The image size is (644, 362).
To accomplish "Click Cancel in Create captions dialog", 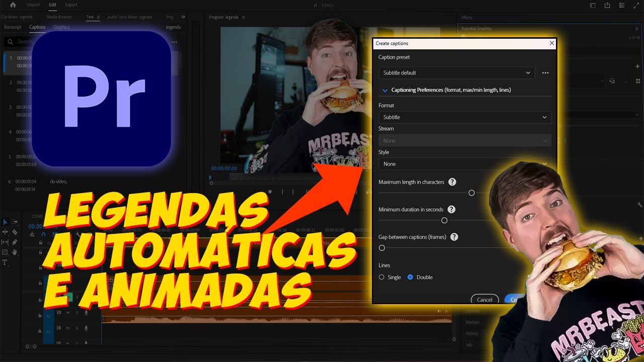I will [x=485, y=300].
